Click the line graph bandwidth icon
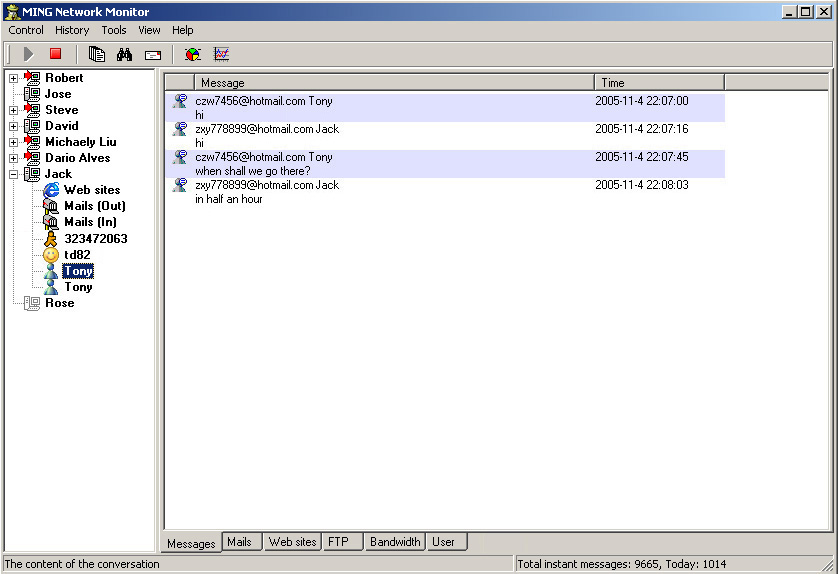Image resolution: width=838 pixels, height=574 pixels. pyautogui.click(x=221, y=54)
